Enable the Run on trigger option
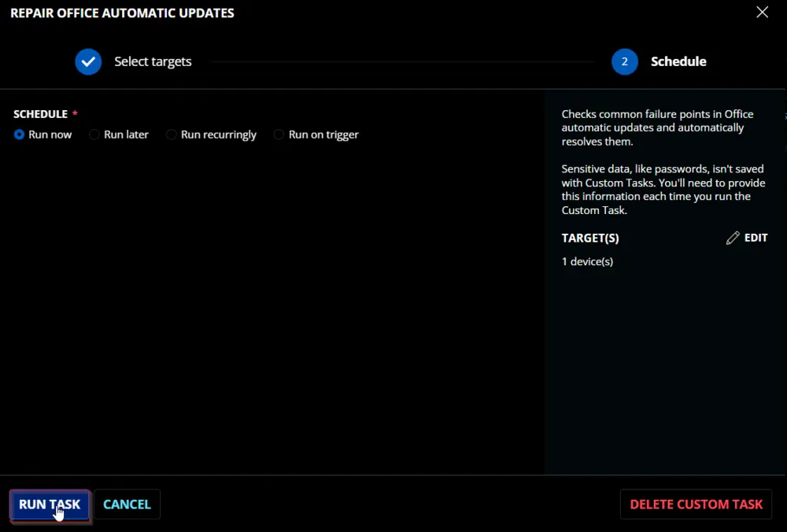 pyautogui.click(x=279, y=135)
